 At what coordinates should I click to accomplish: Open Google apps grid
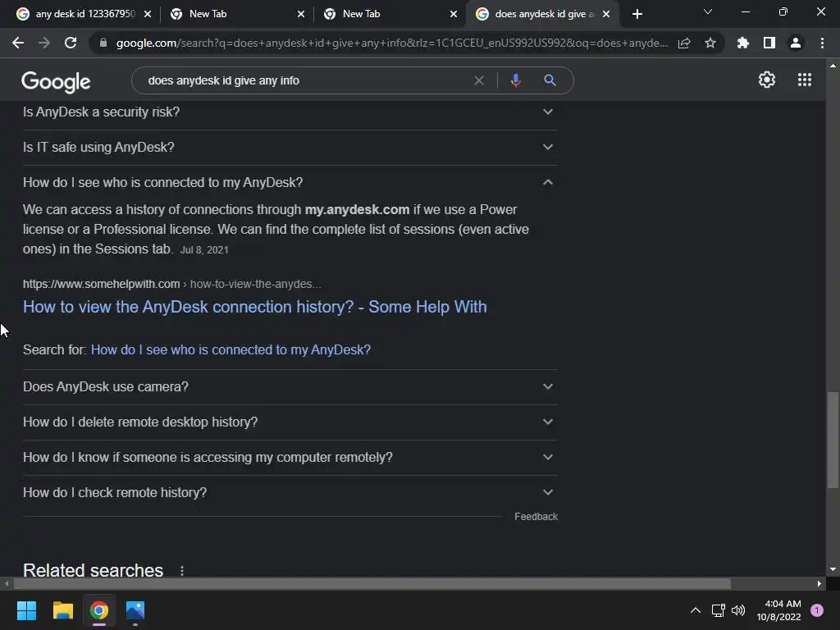(805, 80)
